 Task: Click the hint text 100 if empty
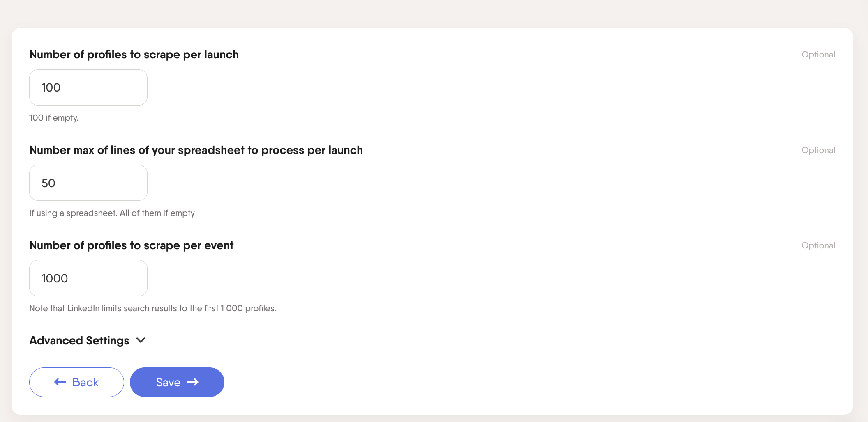53,118
